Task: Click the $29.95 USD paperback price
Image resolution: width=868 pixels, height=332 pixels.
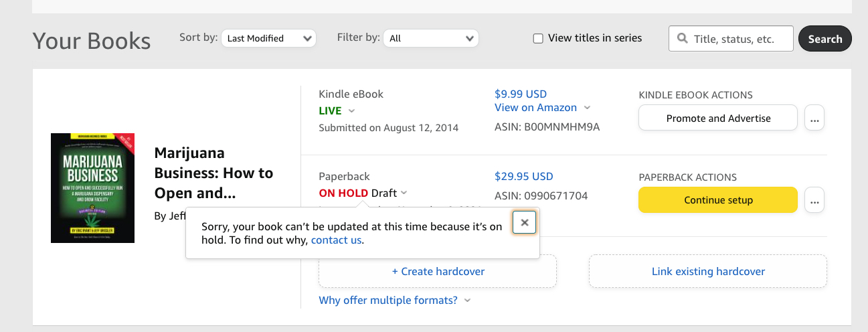Action: pos(524,177)
